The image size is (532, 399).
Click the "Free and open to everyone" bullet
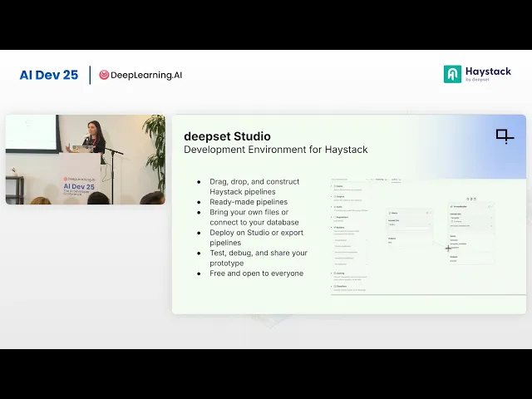(x=256, y=273)
